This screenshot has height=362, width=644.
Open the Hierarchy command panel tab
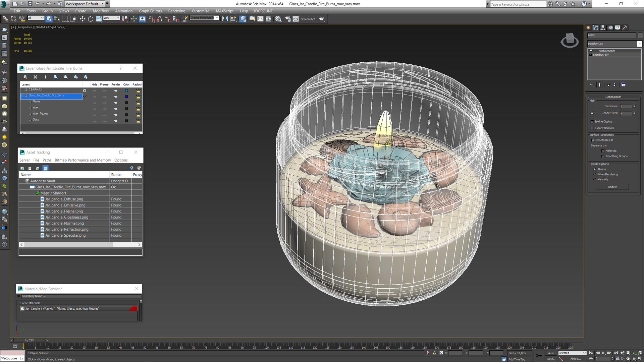(x=603, y=28)
